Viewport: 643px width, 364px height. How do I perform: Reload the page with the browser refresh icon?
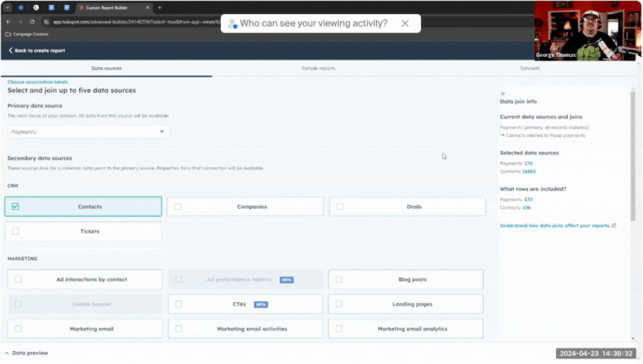[32, 22]
